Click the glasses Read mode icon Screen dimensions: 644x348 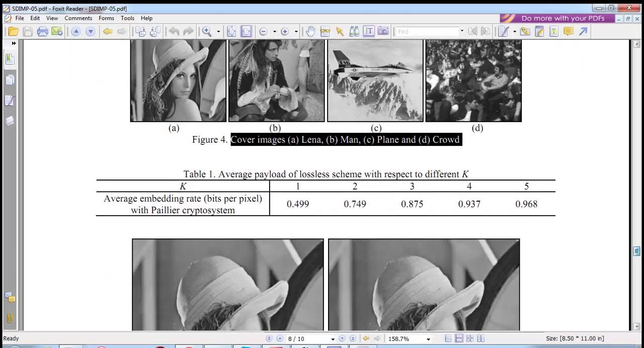(x=325, y=32)
